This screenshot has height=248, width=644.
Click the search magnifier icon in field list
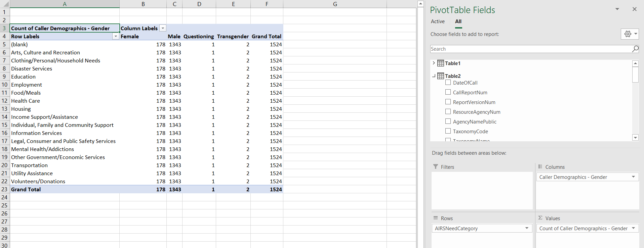635,49
